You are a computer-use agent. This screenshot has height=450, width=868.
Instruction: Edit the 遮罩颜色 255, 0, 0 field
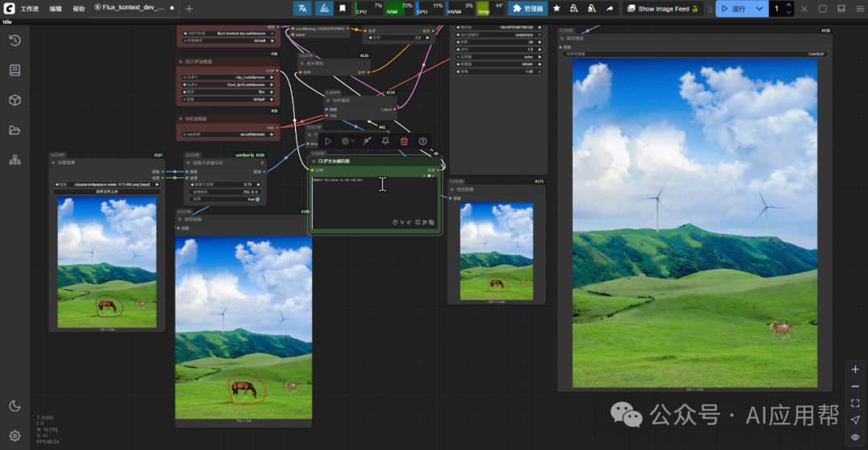225,192
